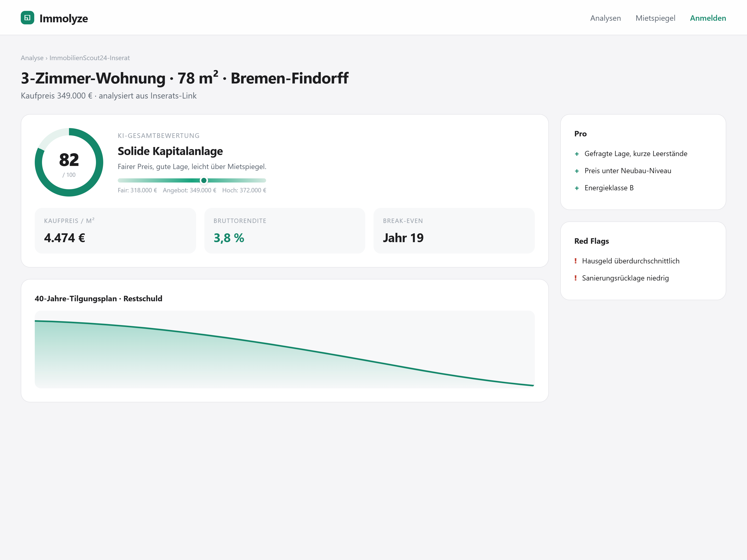Image resolution: width=747 pixels, height=560 pixels.
Task: Click the Break-Even value Jahr 19
Action: [x=403, y=238]
